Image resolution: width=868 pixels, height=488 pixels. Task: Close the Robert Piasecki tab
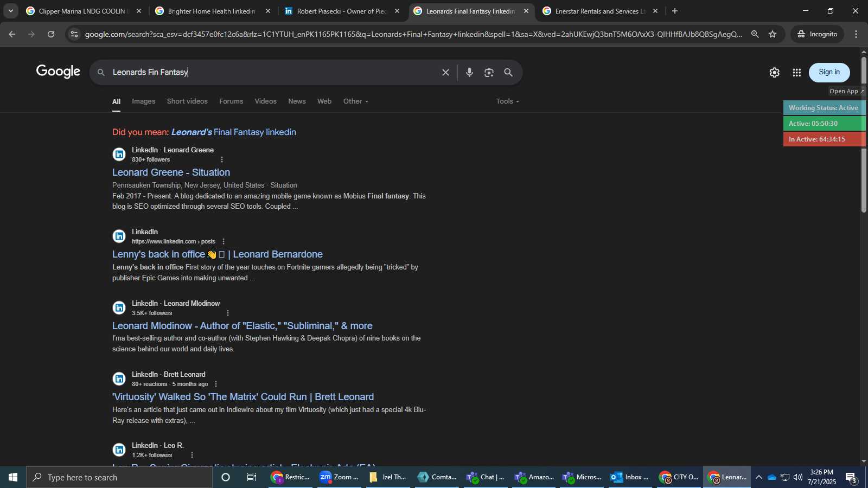point(397,11)
